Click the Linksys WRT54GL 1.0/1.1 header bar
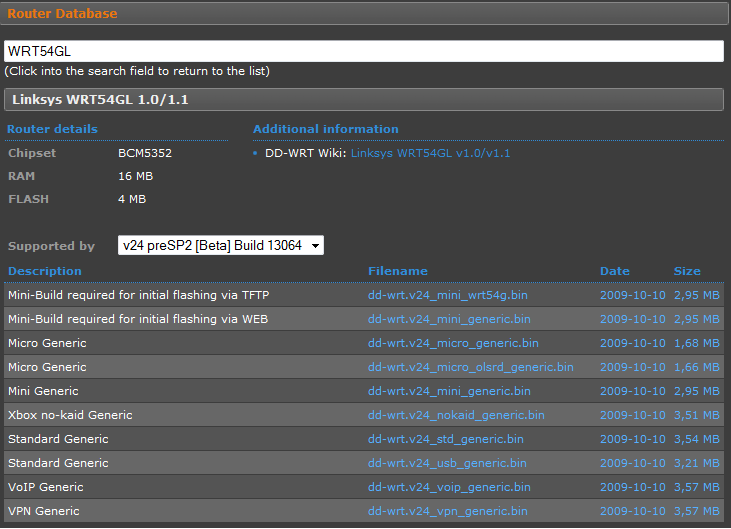Image resolution: width=731 pixels, height=529 pixels. pos(363,100)
